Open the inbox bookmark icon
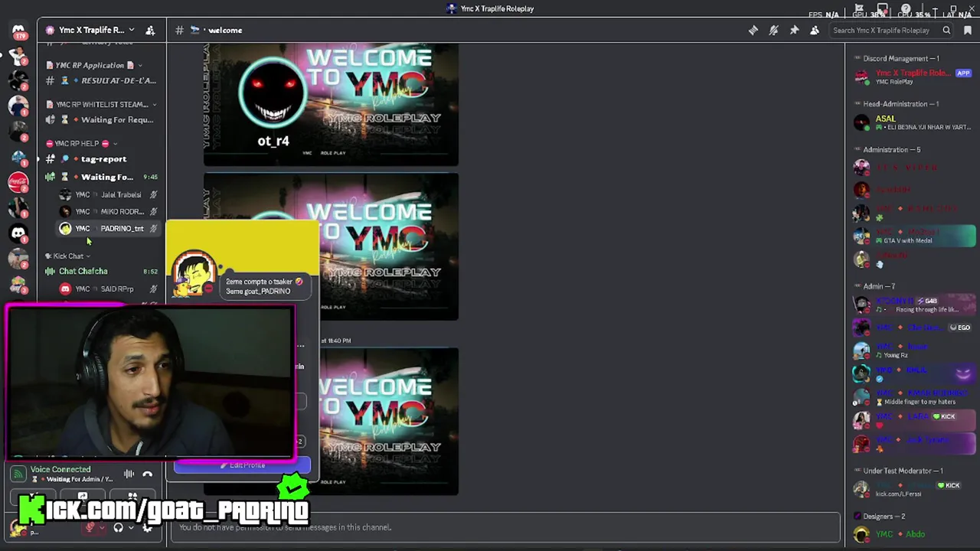 (x=968, y=30)
